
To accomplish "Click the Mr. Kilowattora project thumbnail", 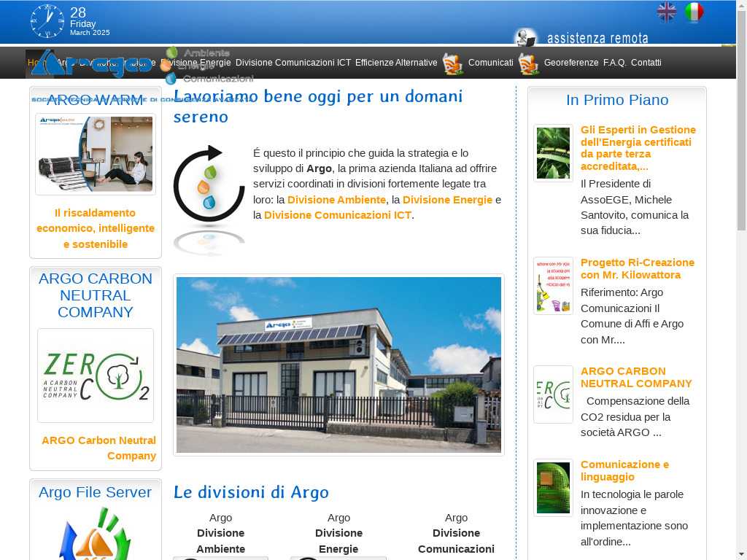I will (x=553, y=286).
